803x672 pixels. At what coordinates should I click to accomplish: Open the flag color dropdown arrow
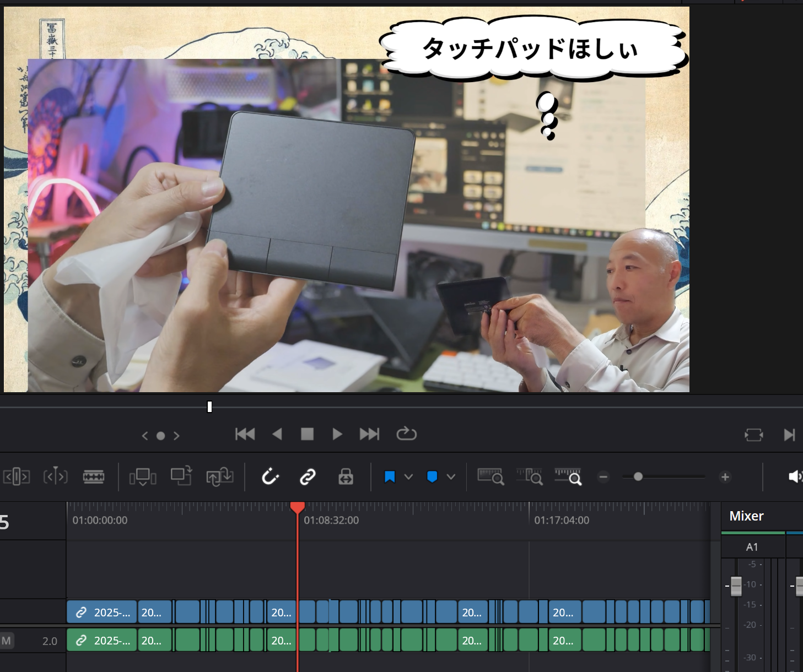click(408, 477)
